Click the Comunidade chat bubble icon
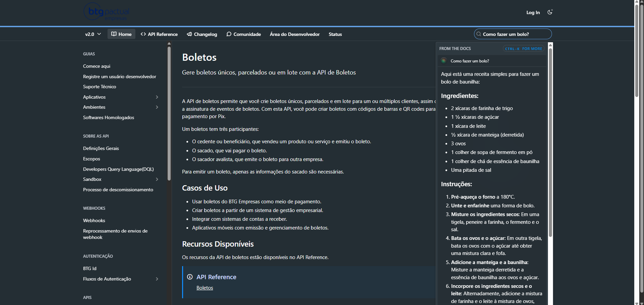 coord(229,34)
